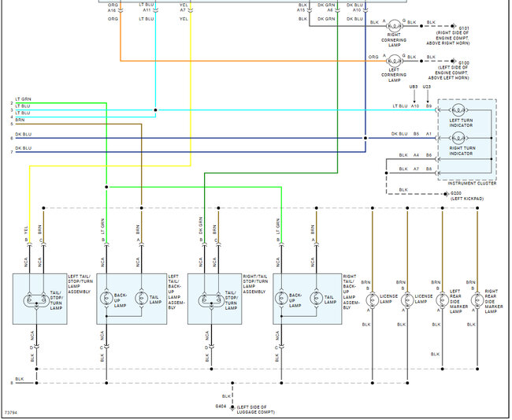Viewport: 512px width, 420px height.
Task: Click the A6 connector label under DK GRN
Action: pos(330,10)
